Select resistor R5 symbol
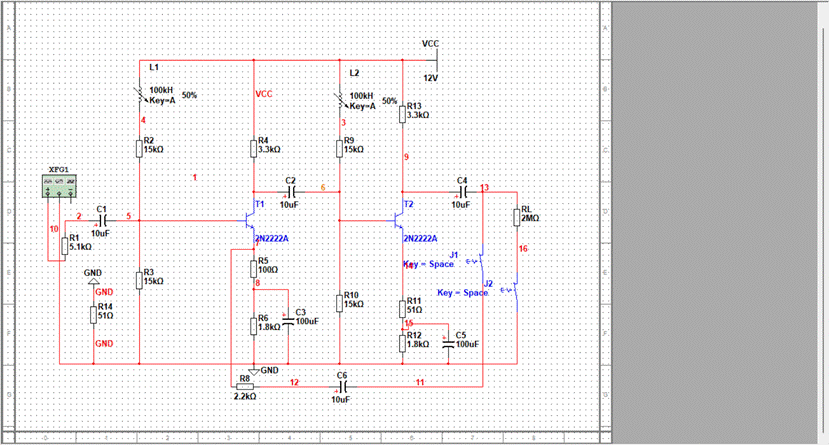The width and height of the screenshot is (829, 445). pyautogui.click(x=254, y=268)
